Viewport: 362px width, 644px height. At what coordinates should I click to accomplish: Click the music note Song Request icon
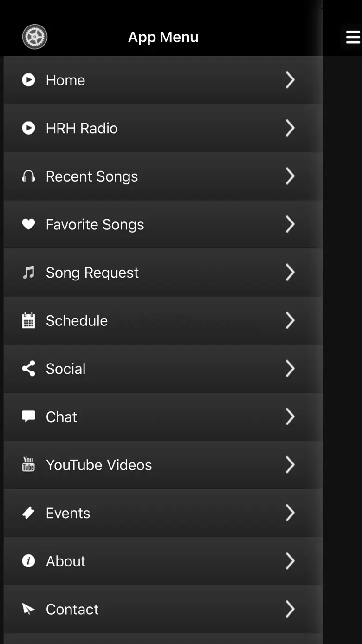[28, 272]
